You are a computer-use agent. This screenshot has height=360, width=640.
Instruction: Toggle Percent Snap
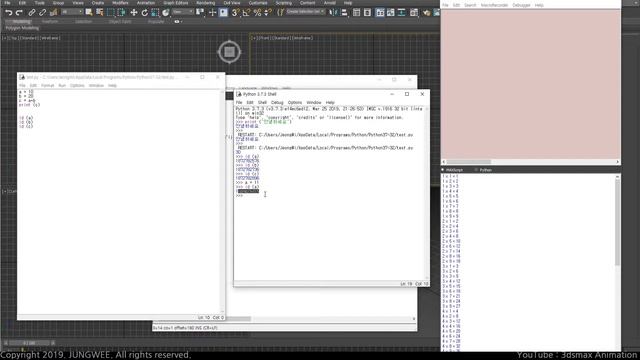pyautogui.click(x=257, y=13)
